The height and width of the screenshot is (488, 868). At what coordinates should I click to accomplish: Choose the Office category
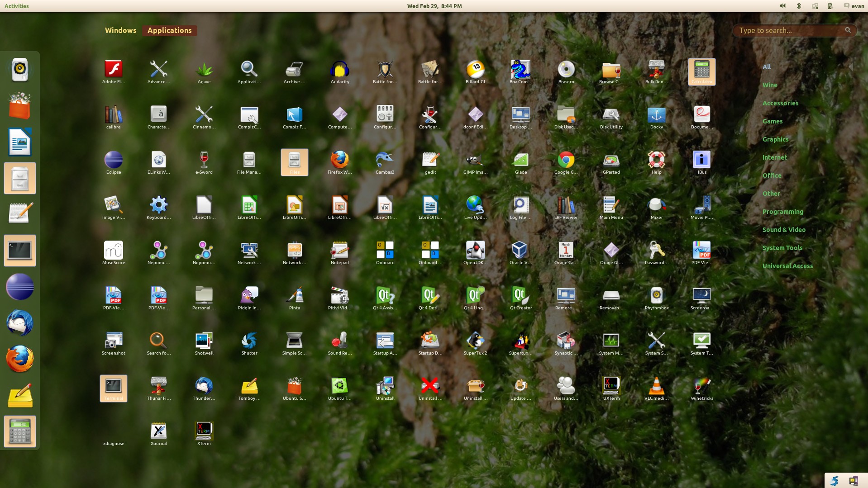[x=772, y=175]
